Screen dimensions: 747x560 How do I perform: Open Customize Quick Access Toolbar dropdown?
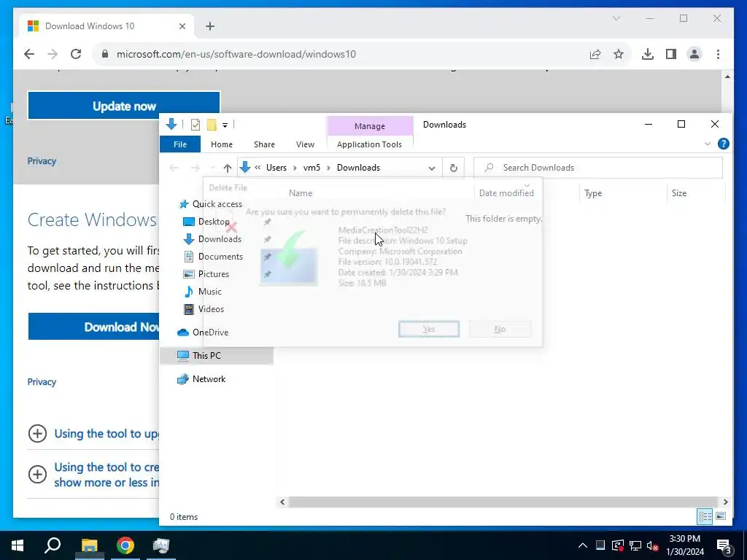[225, 125]
